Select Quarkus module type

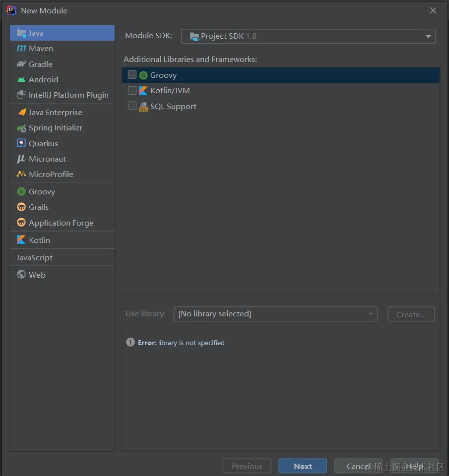63,143
